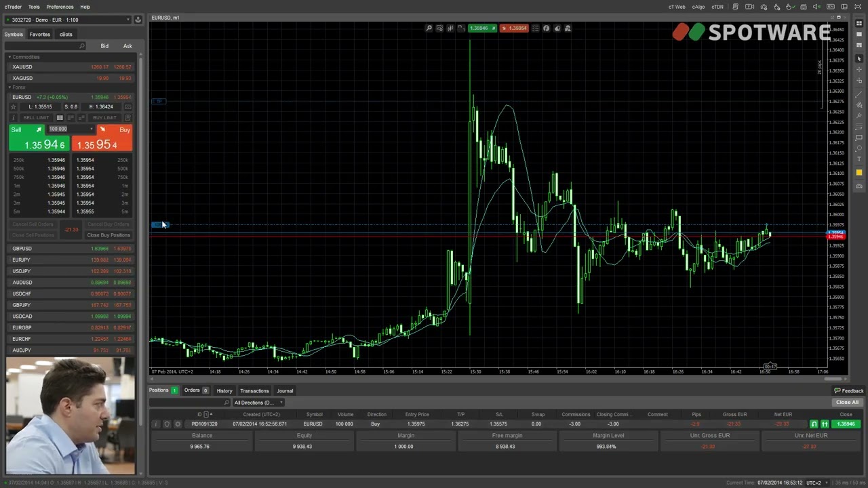Select the ellipse drawing tool
This screenshot has height=488, width=868.
pyautogui.click(x=859, y=148)
